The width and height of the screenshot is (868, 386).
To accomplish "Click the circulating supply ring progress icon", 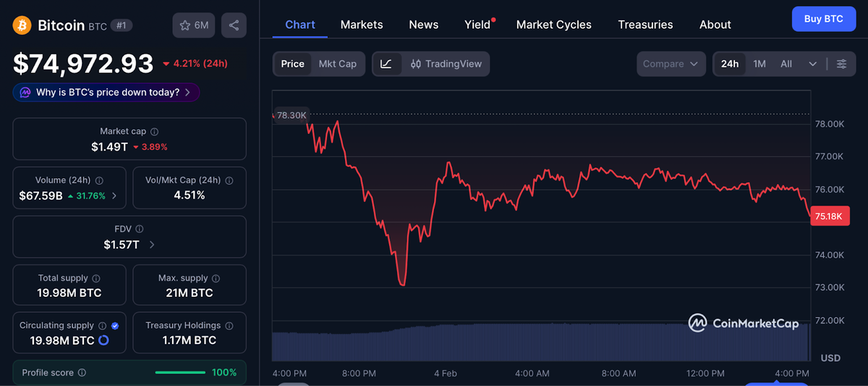I will [x=103, y=340].
